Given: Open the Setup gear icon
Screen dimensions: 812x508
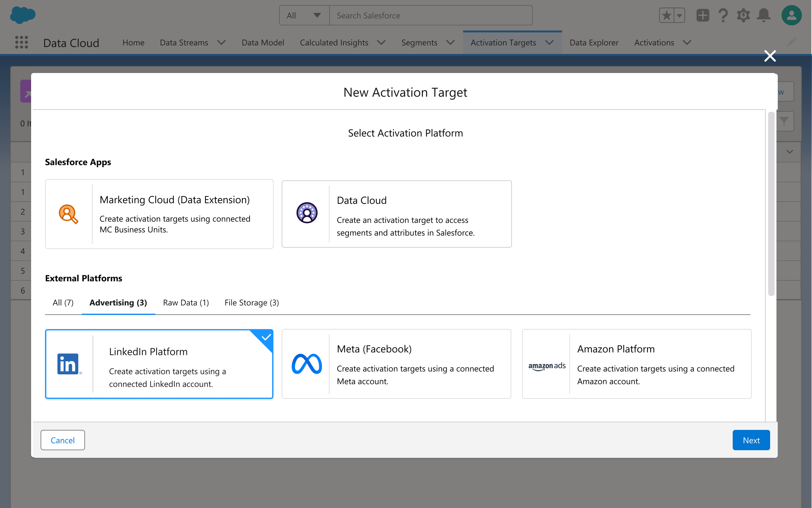Looking at the screenshot, I should click(743, 16).
